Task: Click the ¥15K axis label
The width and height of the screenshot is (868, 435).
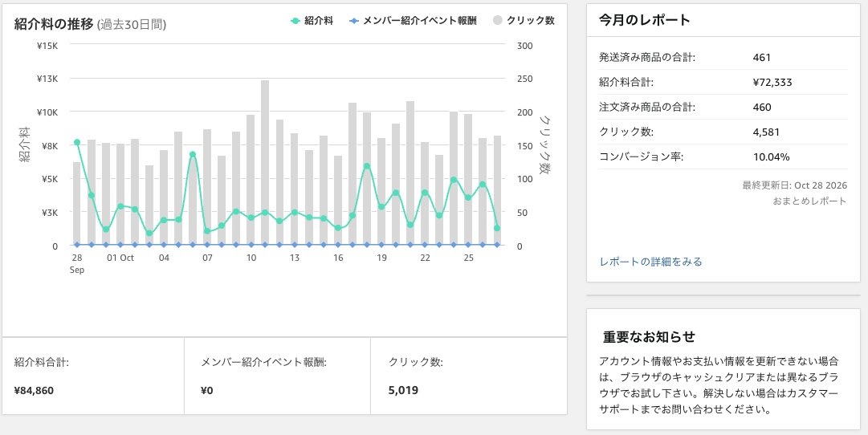Action: coord(47,46)
